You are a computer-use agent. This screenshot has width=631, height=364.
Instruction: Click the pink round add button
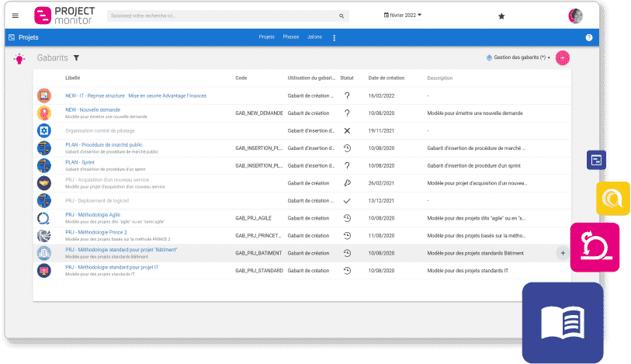click(x=563, y=58)
